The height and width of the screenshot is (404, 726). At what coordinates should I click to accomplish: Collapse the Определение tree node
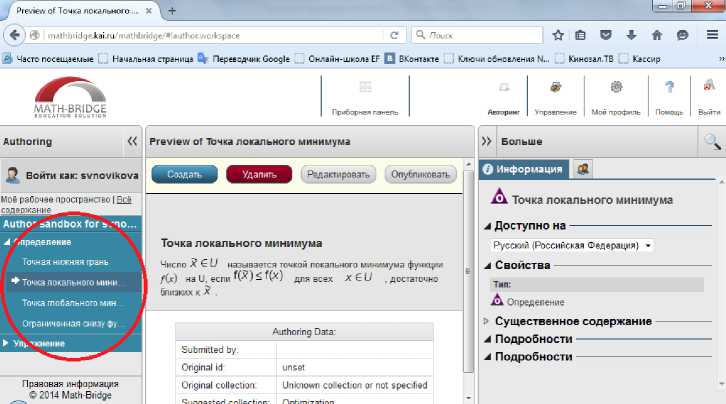(x=6, y=242)
